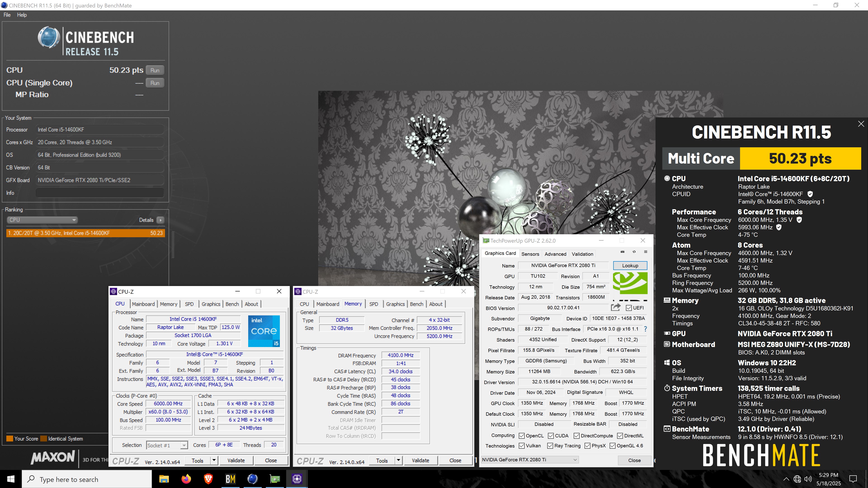
Task: Toggle the UEFI checkbox in GPU-Z
Action: pos(629,308)
